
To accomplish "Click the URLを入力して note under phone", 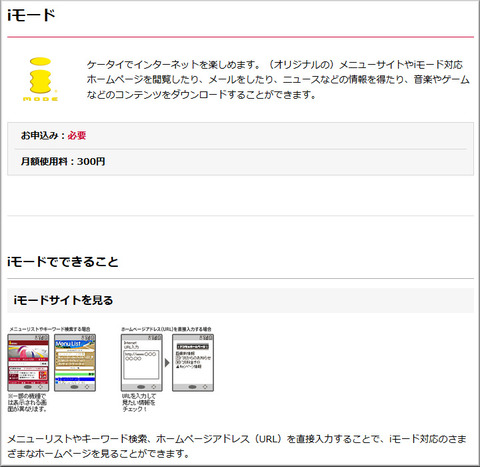I will point(139,403).
